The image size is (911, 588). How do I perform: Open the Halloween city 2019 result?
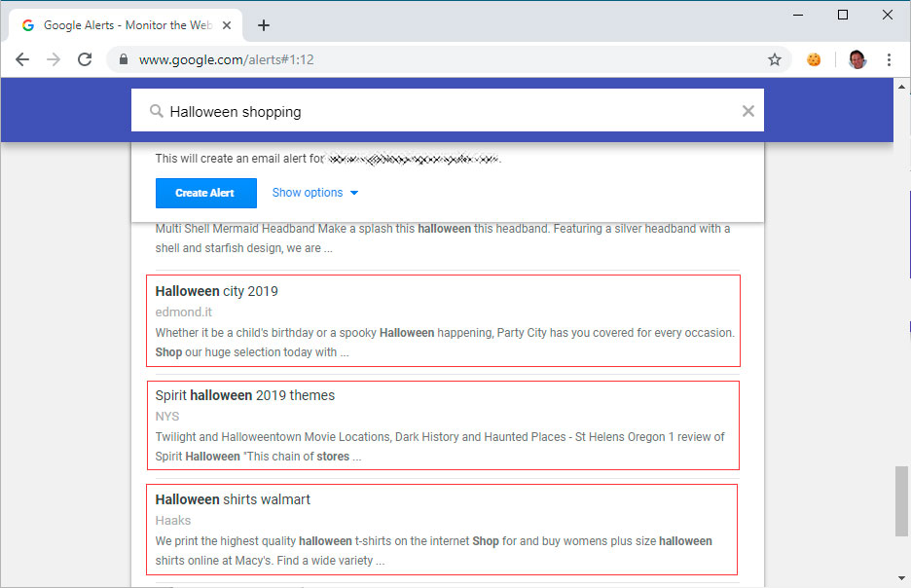(216, 291)
